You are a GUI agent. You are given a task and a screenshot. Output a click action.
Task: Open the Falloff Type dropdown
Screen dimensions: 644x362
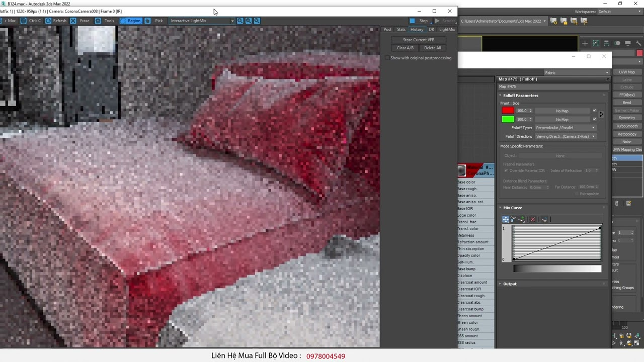click(565, 128)
